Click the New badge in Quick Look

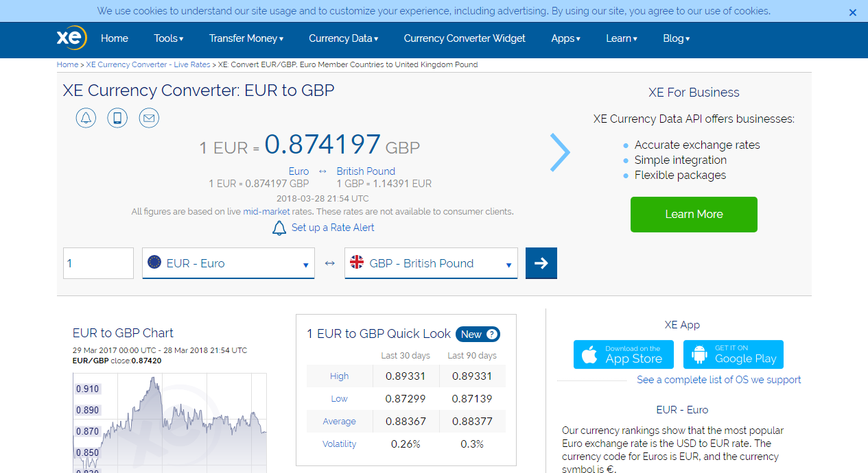click(478, 335)
